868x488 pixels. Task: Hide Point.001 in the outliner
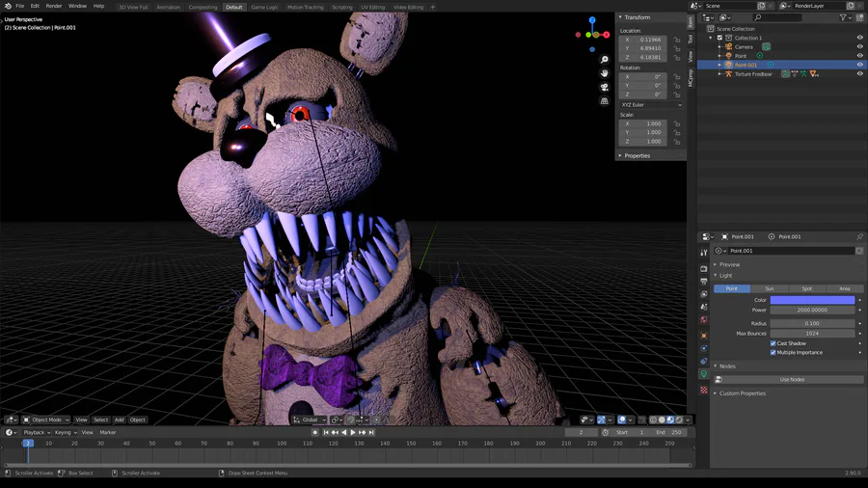tap(859, 65)
